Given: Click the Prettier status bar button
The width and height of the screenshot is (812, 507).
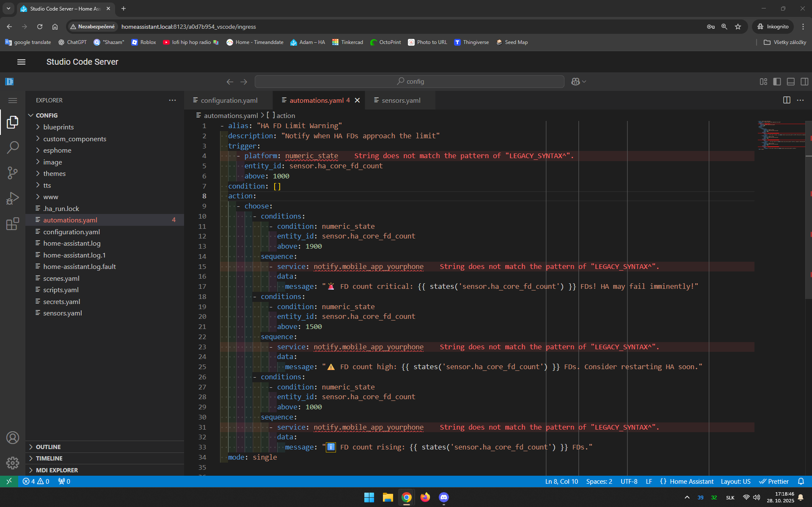Looking at the screenshot, I should coord(774,481).
